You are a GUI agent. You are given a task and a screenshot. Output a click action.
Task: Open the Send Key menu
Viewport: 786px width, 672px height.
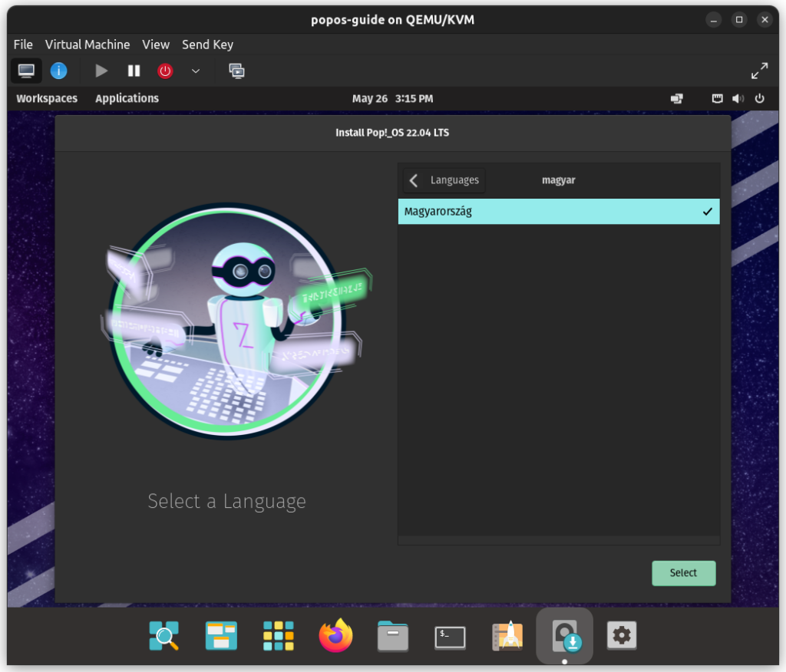(207, 44)
